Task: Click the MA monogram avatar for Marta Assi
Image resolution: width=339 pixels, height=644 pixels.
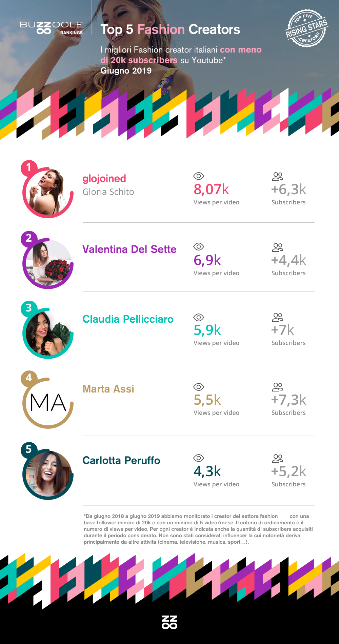Action: coord(48,403)
